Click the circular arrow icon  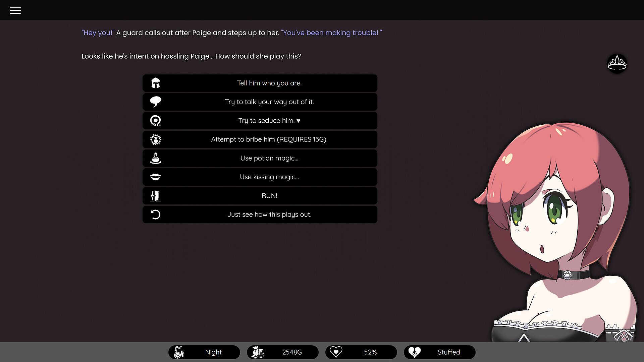click(x=156, y=215)
